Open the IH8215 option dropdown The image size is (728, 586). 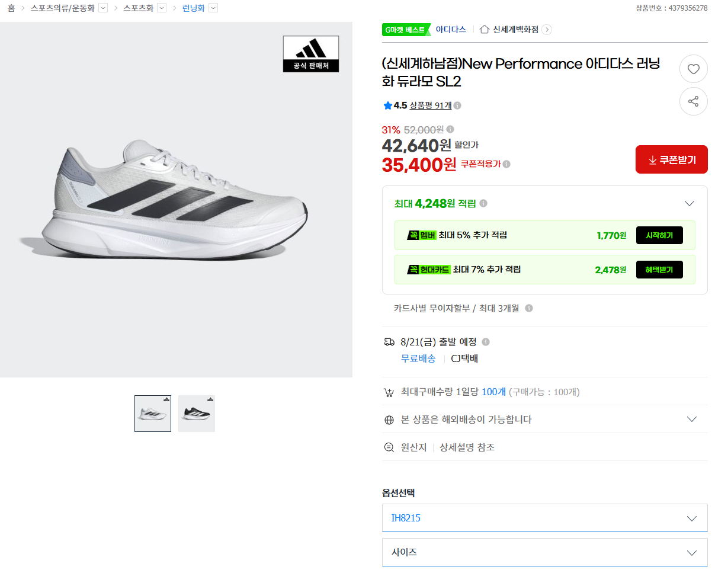pos(545,518)
